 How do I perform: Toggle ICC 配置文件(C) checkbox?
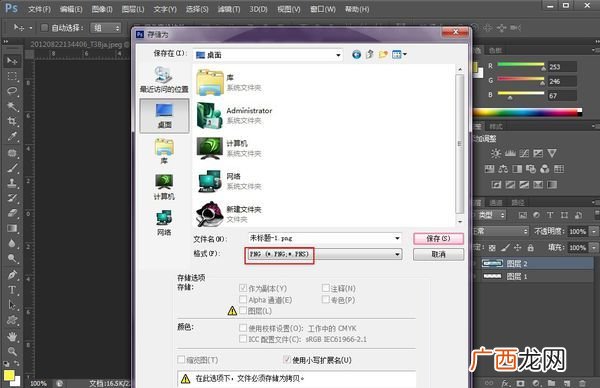click(x=243, y=339)
